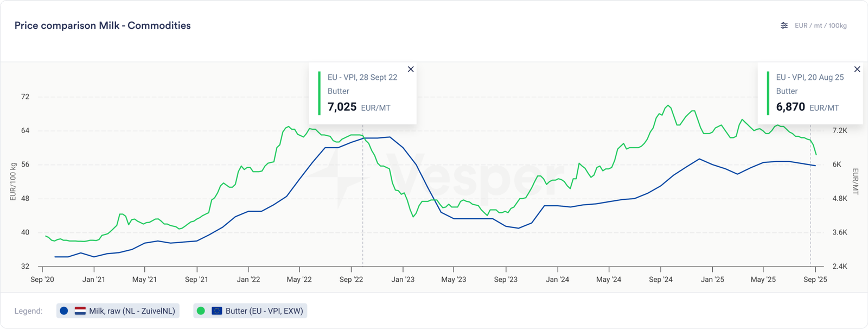868x329 pixels.
Task: Click the EU flag icon in legend
Action: point(217,311)
